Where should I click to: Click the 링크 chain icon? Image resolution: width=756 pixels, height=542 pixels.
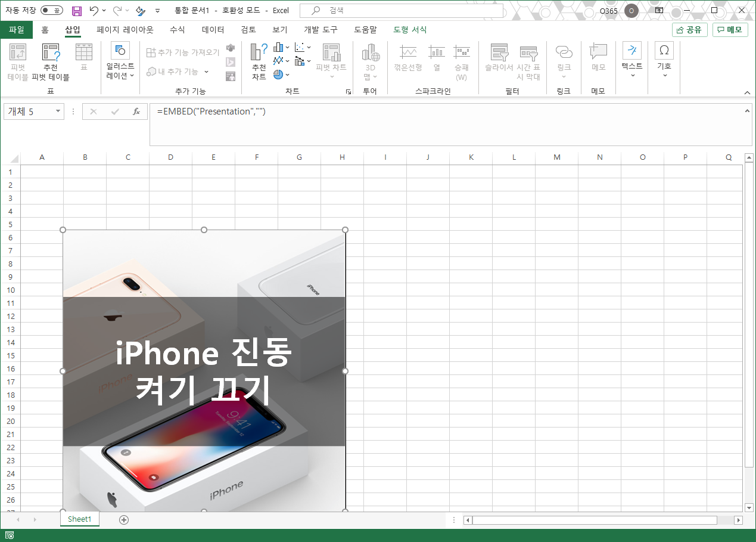click(x=564, y=62)
